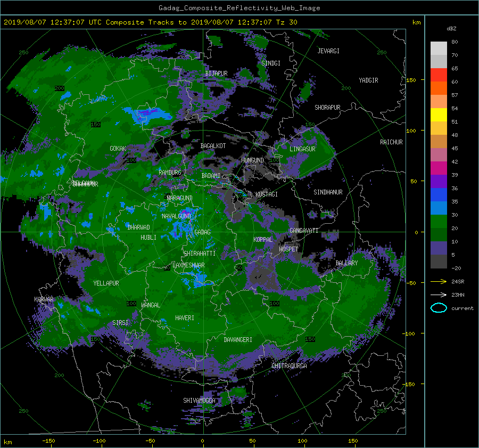The width and height of the screenshot is (479, 448).
Task: Select the red swatch in the dBZ legend
Action: [439, 75]
